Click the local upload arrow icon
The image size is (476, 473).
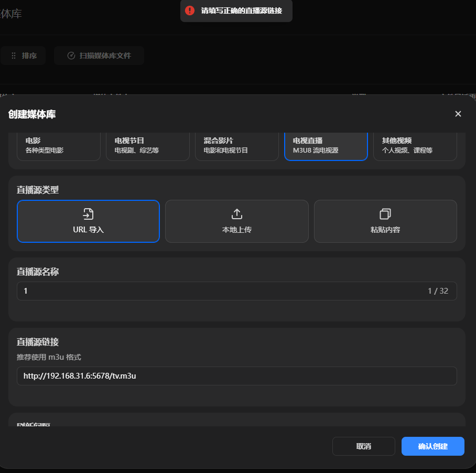coord(237,214)
